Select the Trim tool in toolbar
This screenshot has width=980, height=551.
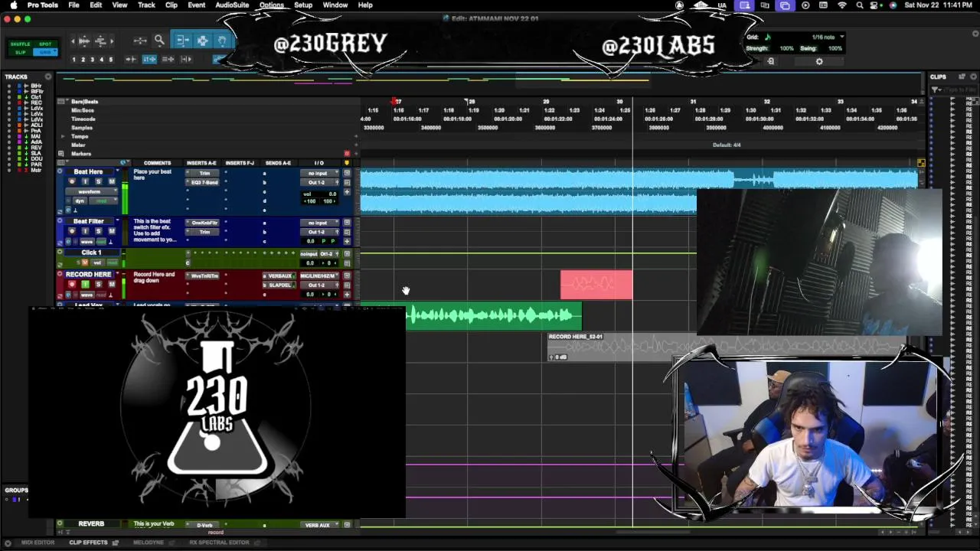(x=183, y=40)
